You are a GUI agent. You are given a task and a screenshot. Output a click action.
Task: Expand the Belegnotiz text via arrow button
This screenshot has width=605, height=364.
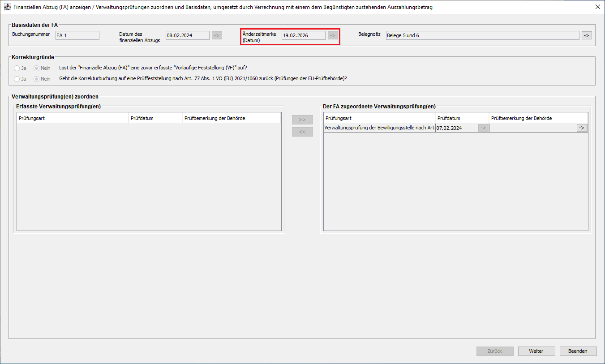click(x=587, y=35)
